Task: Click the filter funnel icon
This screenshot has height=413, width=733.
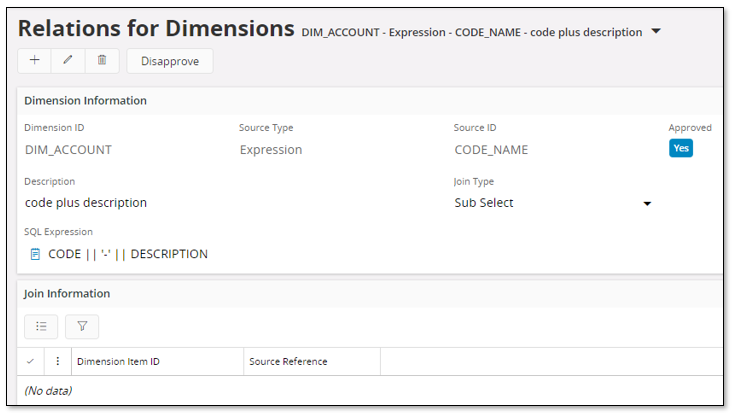Action: coord(82,326)
